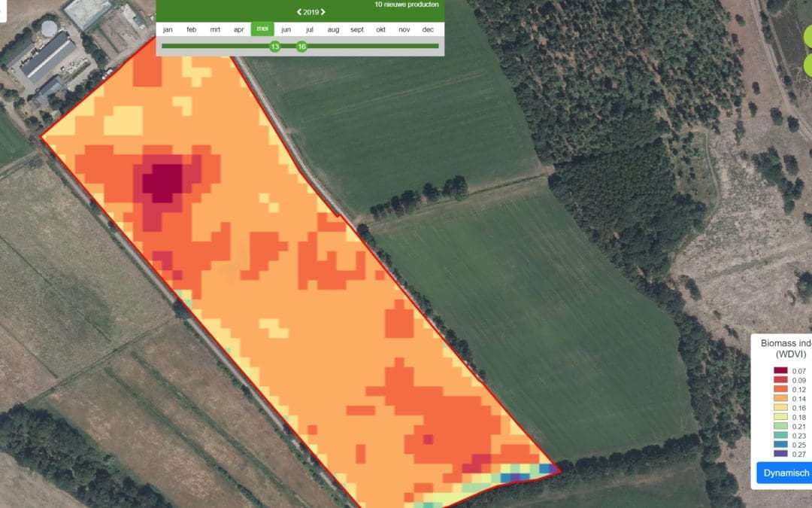The height and width of the screenshot is (508, 812).
Task: Click the 0.27 purple legend swatch
Action: [782, 455]
